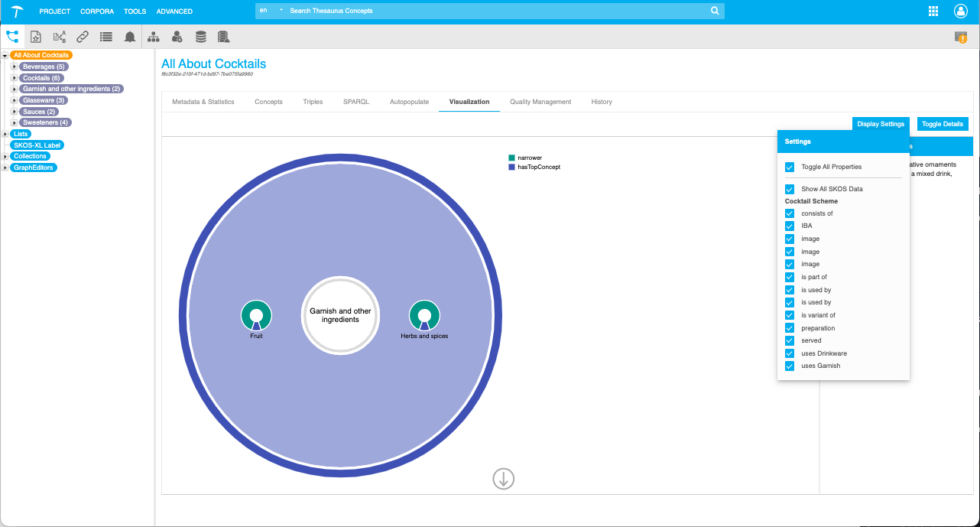Switch to the SPARQL tab
This screenshot has width=980, height=527.
coord(356,102)
